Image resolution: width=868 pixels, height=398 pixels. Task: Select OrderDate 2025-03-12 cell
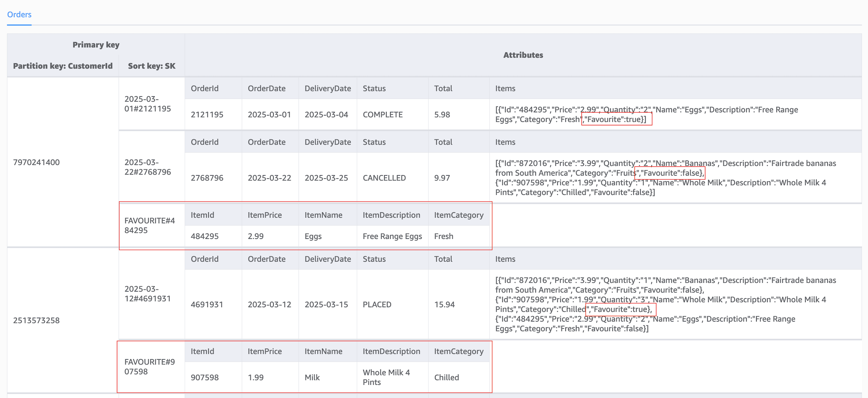click(x=270, y=304)
